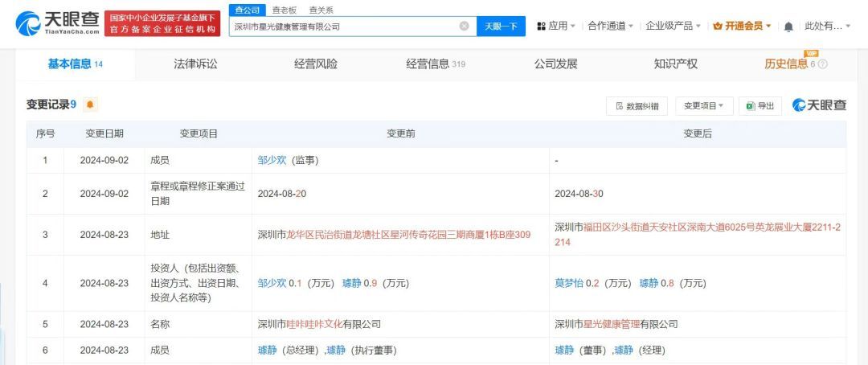Click the company name search input field
868x365 pixels.
coord(344,26)
